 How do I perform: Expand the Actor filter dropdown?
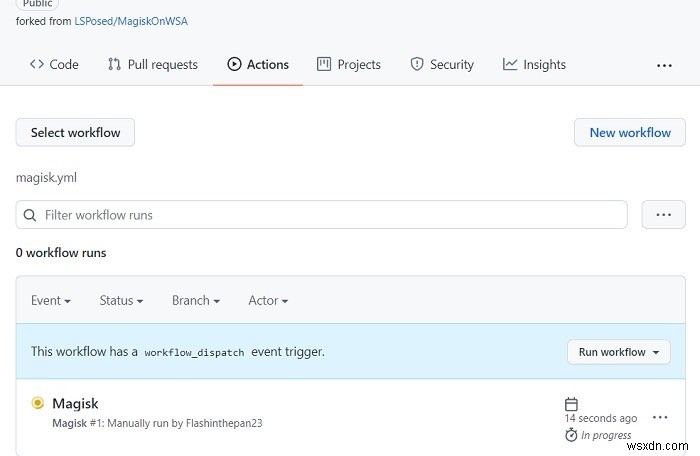(x=268, y=301)
